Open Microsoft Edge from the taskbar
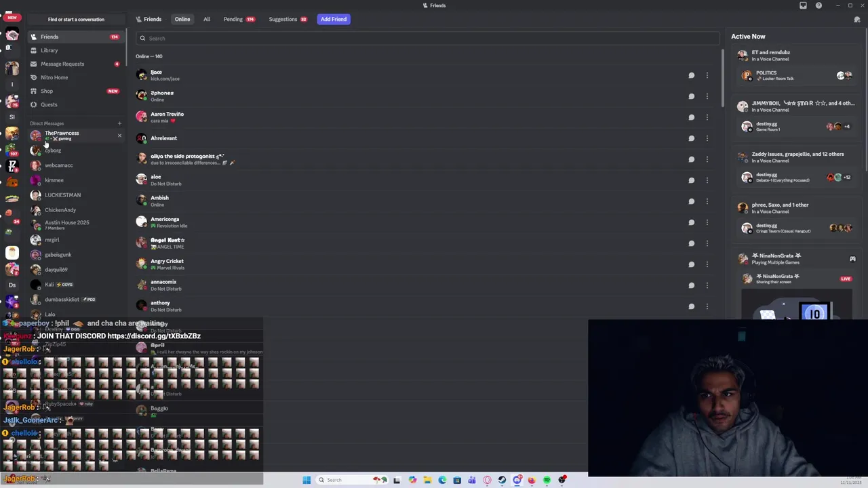868x488 pixels. pos(442,480)
